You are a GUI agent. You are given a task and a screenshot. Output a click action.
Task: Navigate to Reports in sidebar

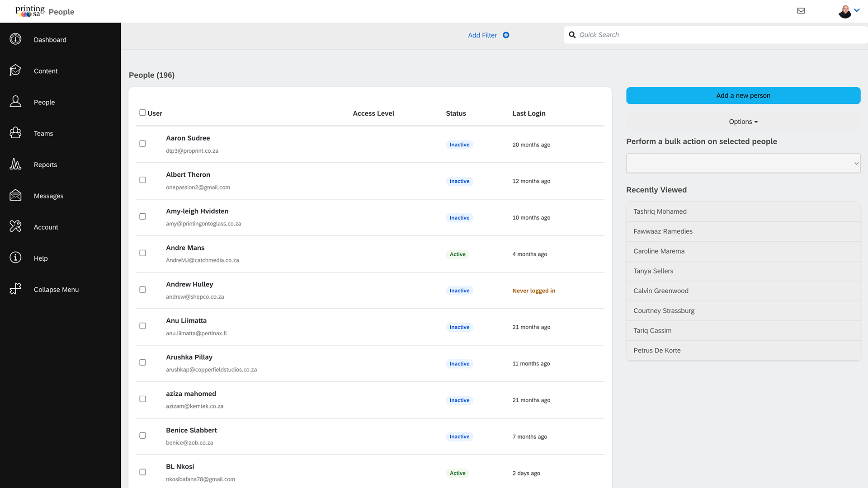tap(45, 164)
